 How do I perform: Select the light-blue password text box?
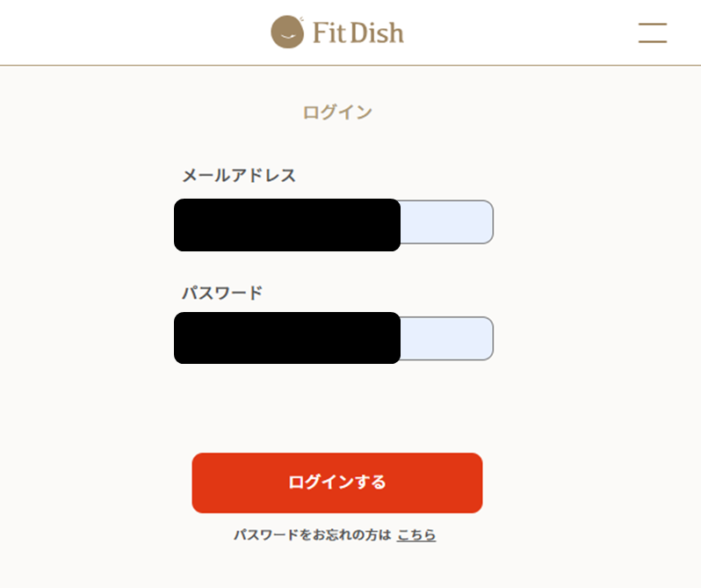coord(446,338)
